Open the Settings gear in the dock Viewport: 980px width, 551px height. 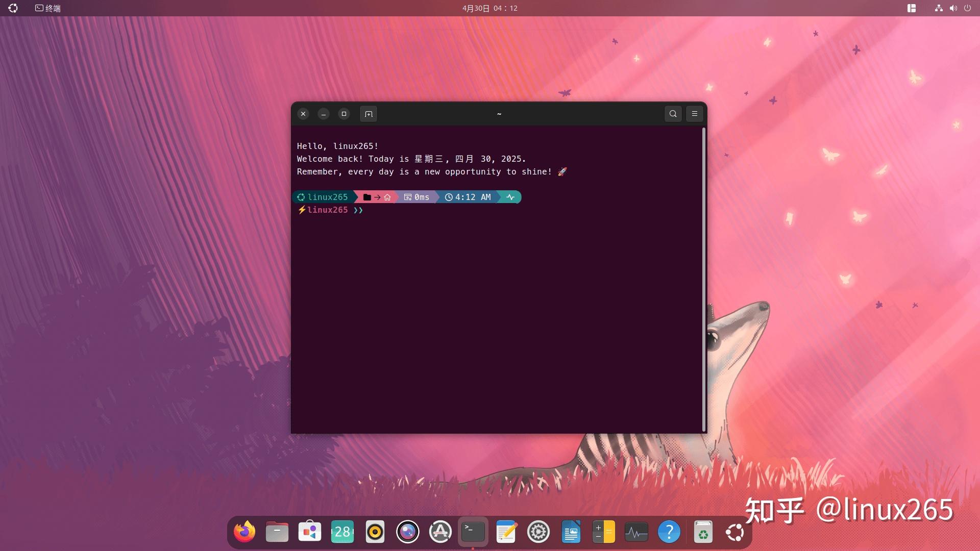coord(538,532)
